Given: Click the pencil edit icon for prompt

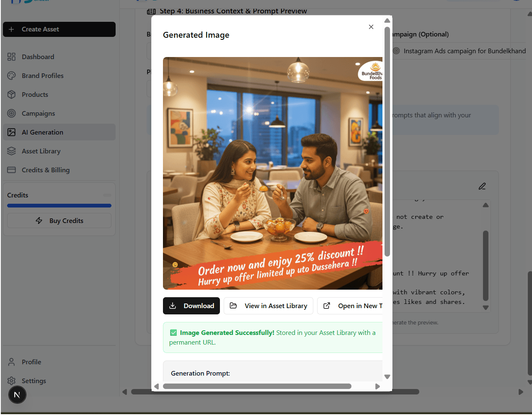Looking at the screenshot, I should (x=482, y=186).
